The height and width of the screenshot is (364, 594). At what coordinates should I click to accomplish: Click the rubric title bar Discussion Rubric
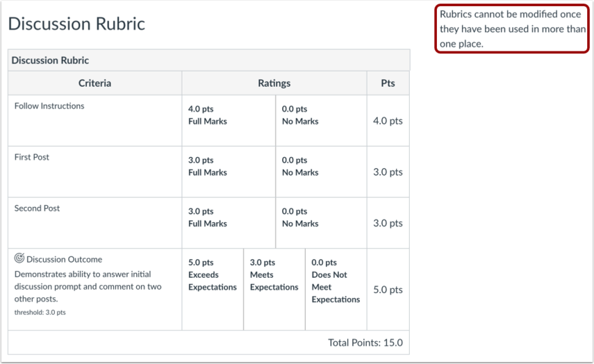208,60
